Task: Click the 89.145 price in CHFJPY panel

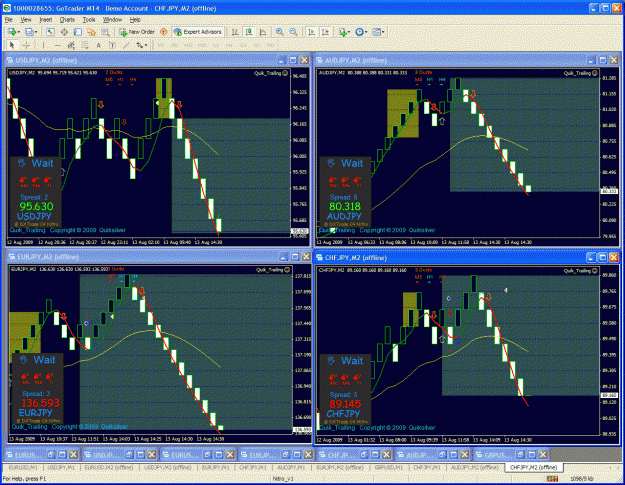Action: 345,404
